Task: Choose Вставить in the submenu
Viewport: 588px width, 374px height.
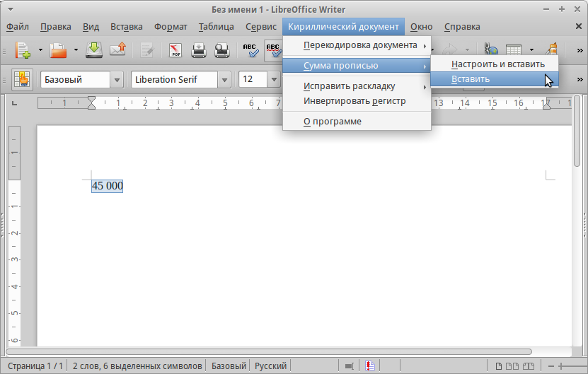Action: pos(495,79)
